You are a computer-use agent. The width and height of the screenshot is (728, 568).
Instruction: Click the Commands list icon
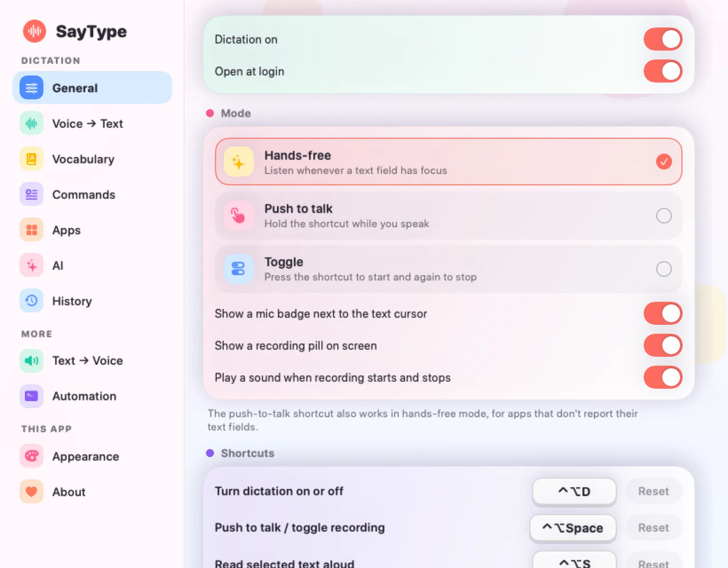[32, 194]
